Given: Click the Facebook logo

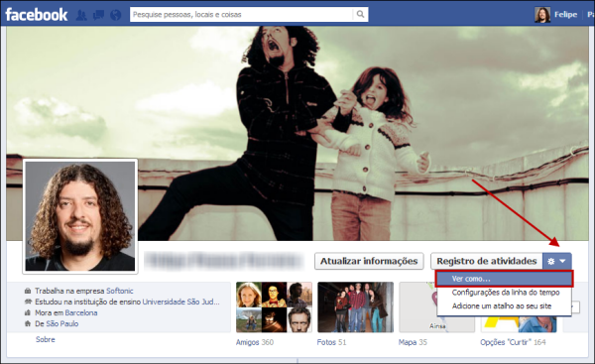Looking at the screenshot, I should click(37, 15).
